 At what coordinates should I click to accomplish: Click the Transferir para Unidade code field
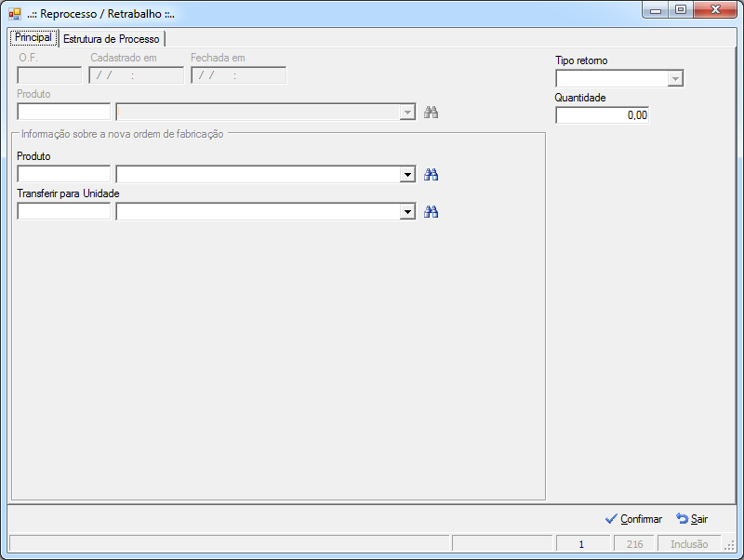pyautogui.click(x=63, y=211)
